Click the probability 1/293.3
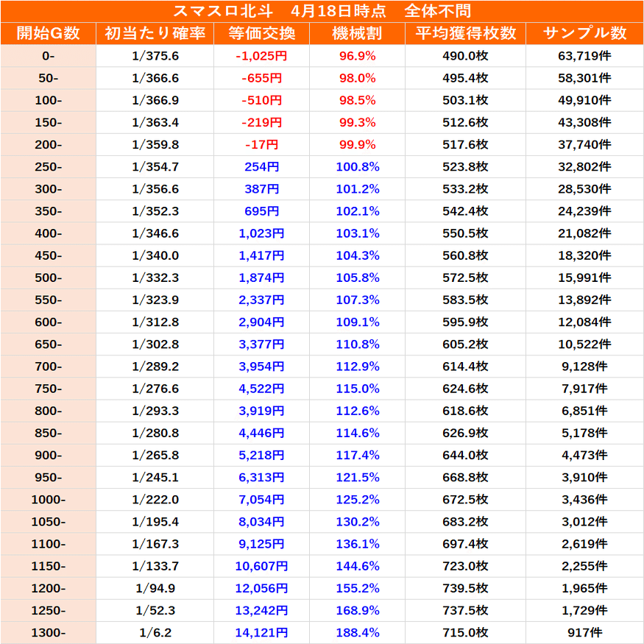Image resolution: width=644 pixels, height=644 pixels. pyautogui.click(x=155, y=411)
